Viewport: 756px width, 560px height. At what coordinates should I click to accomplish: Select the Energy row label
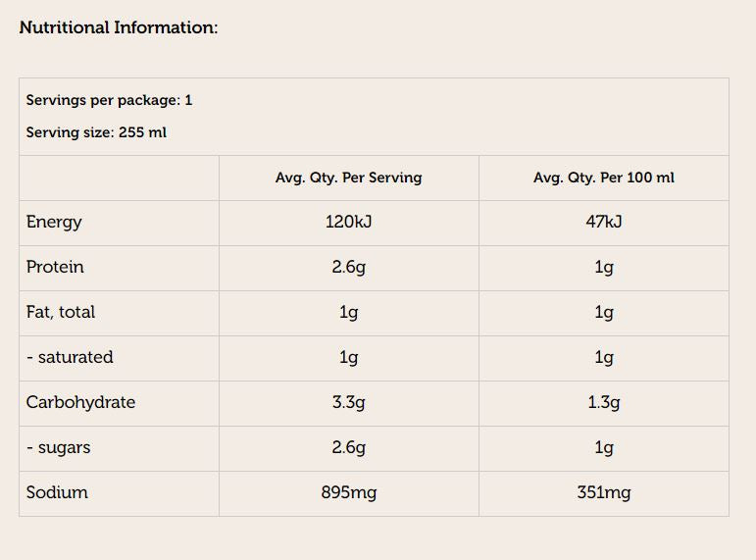pos(54,222)
